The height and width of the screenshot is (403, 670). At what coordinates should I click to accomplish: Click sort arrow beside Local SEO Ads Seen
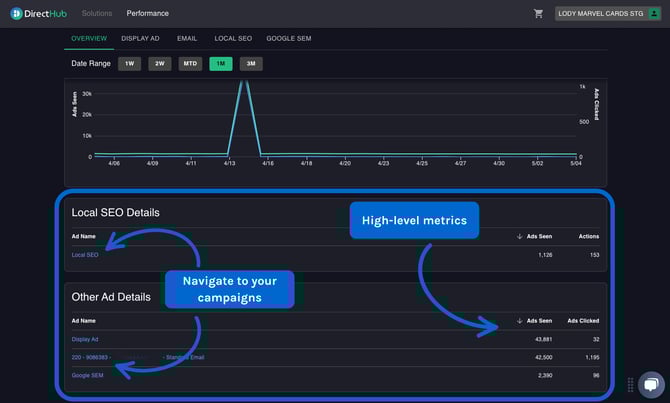520,236
